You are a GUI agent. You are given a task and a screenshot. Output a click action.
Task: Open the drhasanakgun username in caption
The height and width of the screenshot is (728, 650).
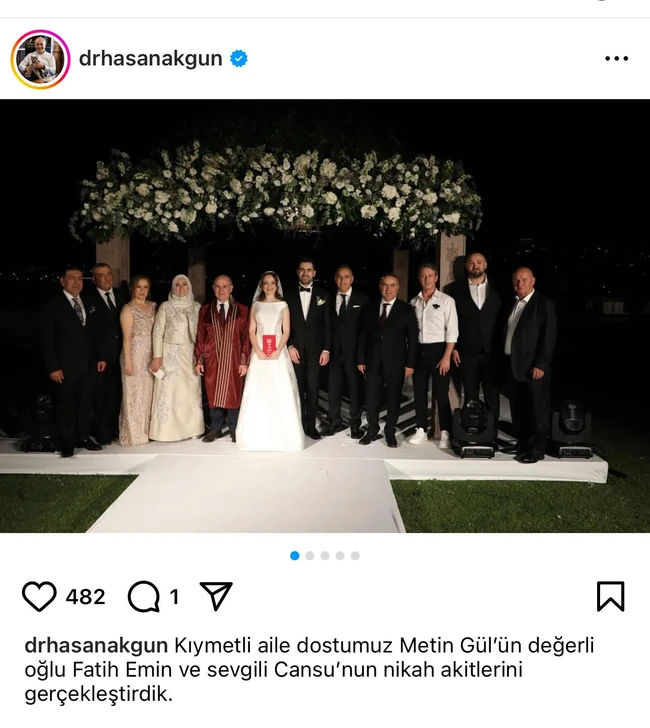coord(96,645)
